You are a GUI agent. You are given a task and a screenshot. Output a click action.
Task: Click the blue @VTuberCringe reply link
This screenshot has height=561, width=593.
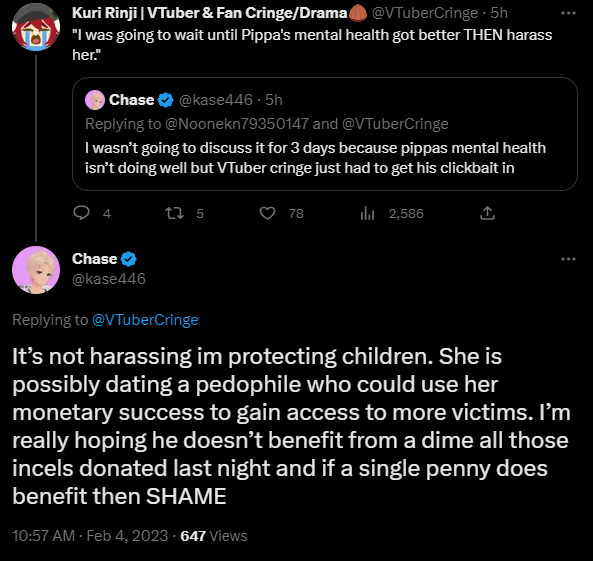145,320
